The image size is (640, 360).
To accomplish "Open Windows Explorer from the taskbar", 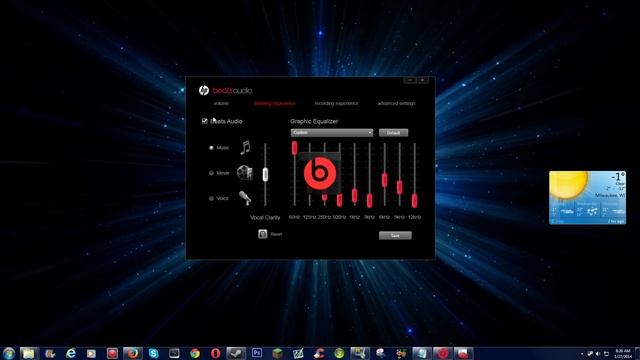I will (29, 353).
